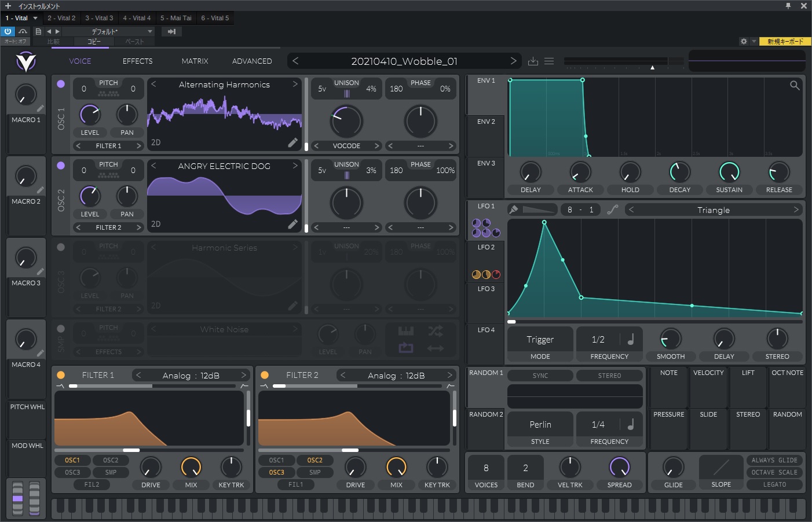812x522 pixels.
Task: Open the hamburger menu beside preset name
Action: pyautogui.click(x=549, y=61)
